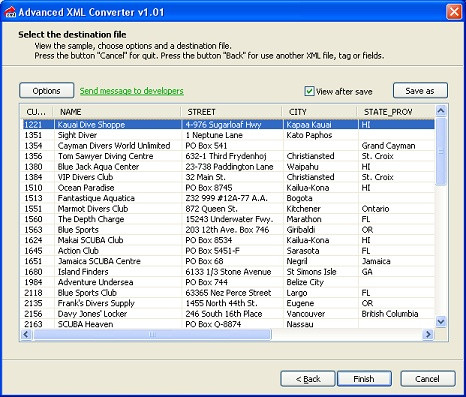Click the vertical scrollbar down arrow
The width and height of the screenshot is (466, 397).
(441, 322)
